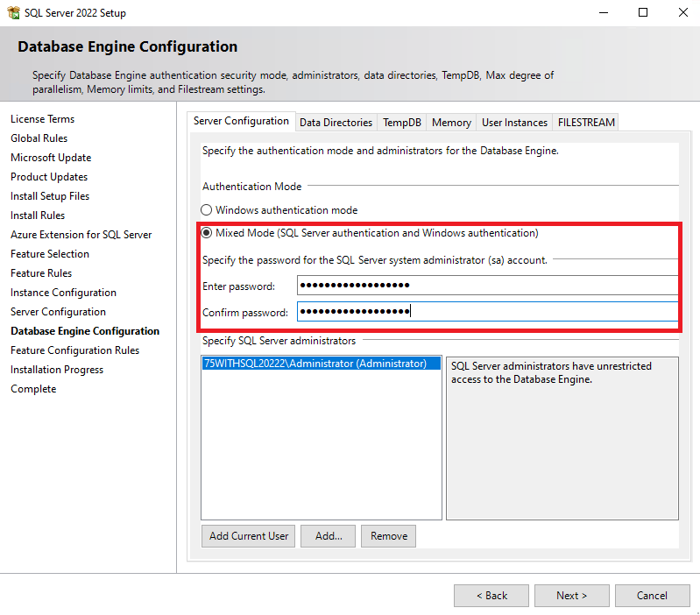Maximize the SQL Server Setup window
The width and height of the screenshot is (700, 615).
point(643,12)
